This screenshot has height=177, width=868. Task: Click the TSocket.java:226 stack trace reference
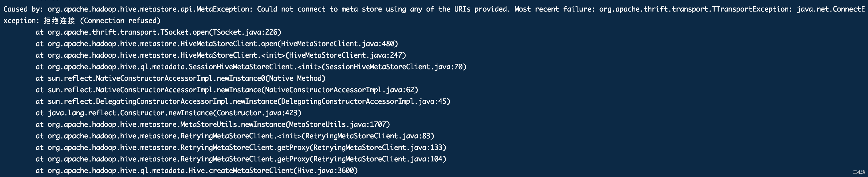pyautogui.click(x=245, y=32)
